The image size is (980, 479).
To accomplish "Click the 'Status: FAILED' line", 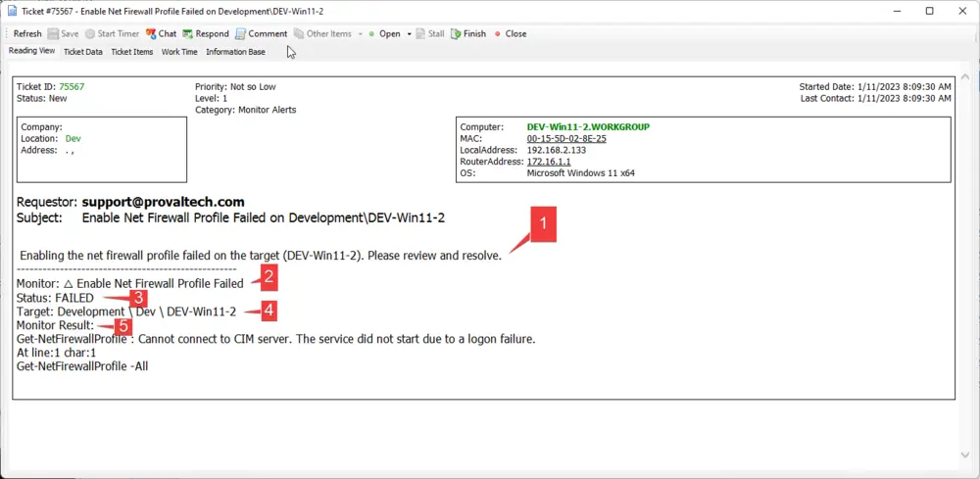I will [55, 298].
